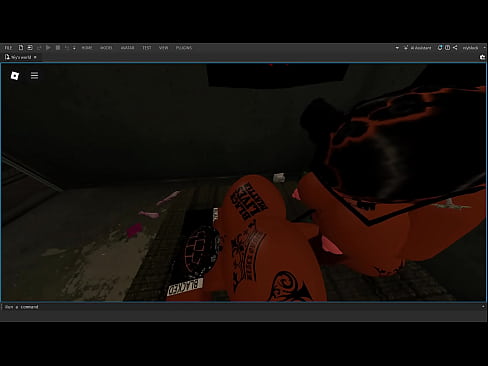Stop the running test with stop button

click(x=58, y=48)
